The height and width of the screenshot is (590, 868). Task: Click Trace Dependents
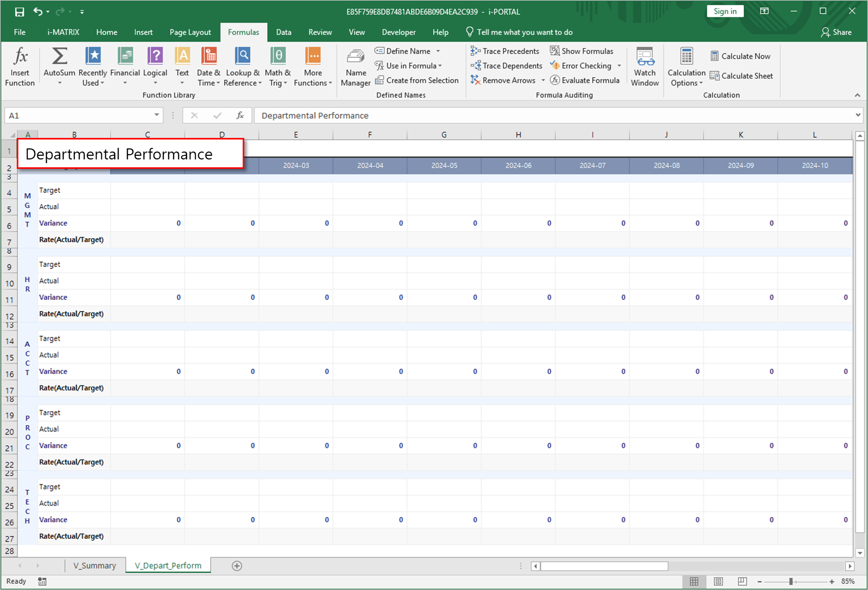click(506, 66)
